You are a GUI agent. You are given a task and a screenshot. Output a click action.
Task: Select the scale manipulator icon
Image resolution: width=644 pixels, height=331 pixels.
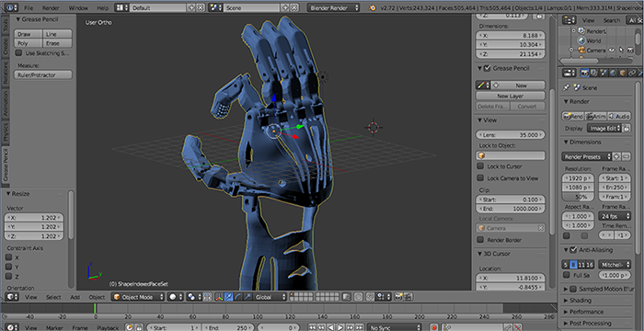247,296
